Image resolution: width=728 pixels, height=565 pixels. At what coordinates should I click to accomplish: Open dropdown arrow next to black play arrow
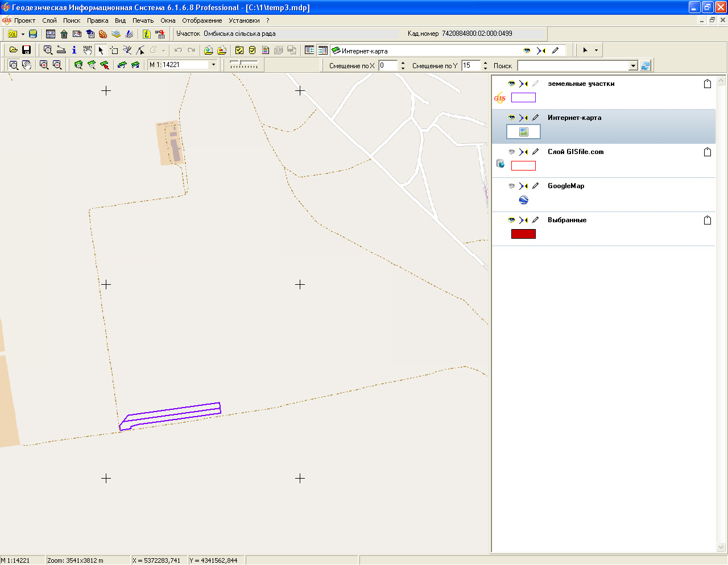tap(596, 50)
